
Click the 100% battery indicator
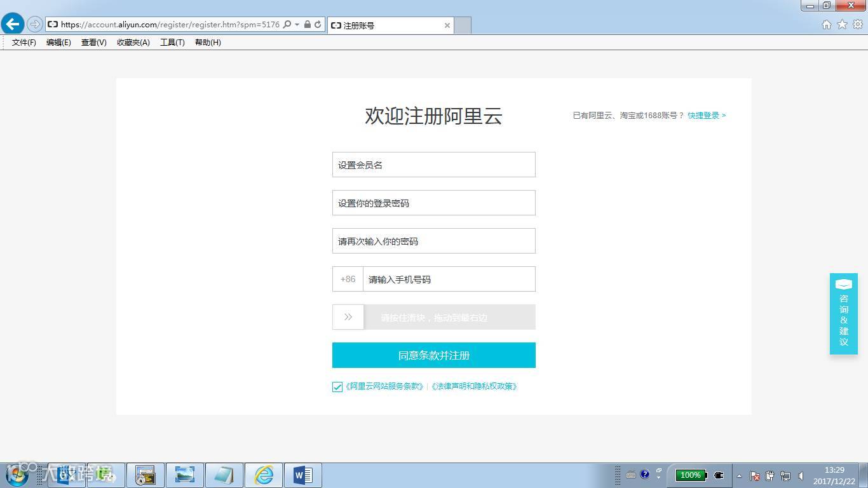691,475
